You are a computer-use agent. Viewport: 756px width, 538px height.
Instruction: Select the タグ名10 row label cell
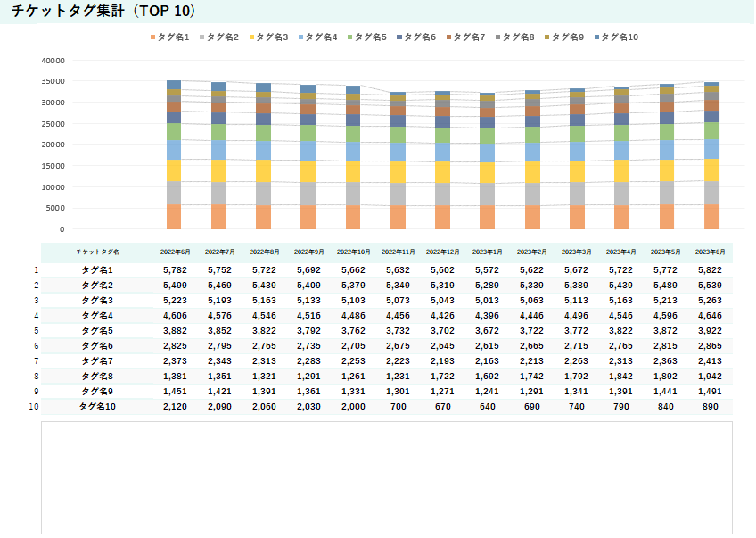click(97, 406)
